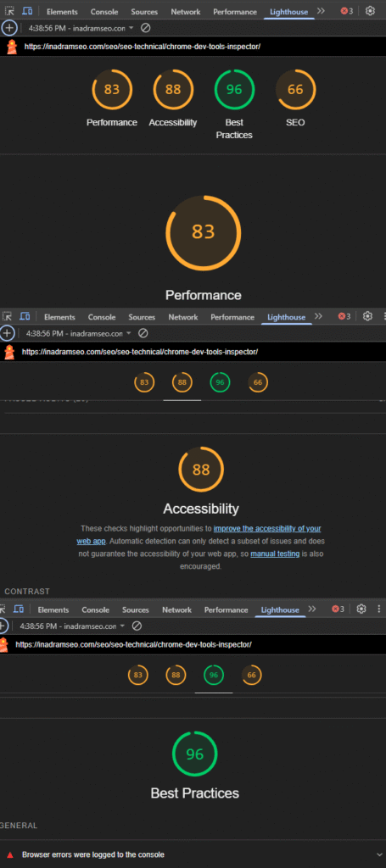Select Lighthouse tab above Best Practices report
Viewport: 386px width, 868px height.
[x=280, y=610]
